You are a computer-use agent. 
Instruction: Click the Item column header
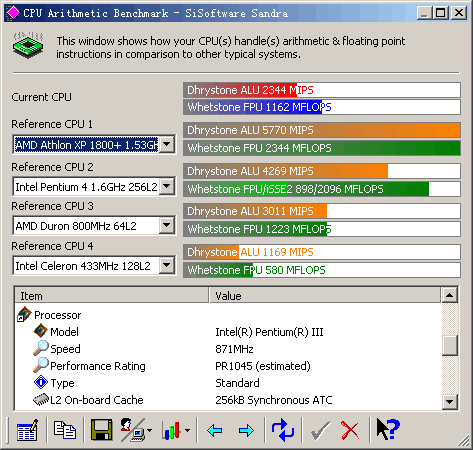coord(112,296)
